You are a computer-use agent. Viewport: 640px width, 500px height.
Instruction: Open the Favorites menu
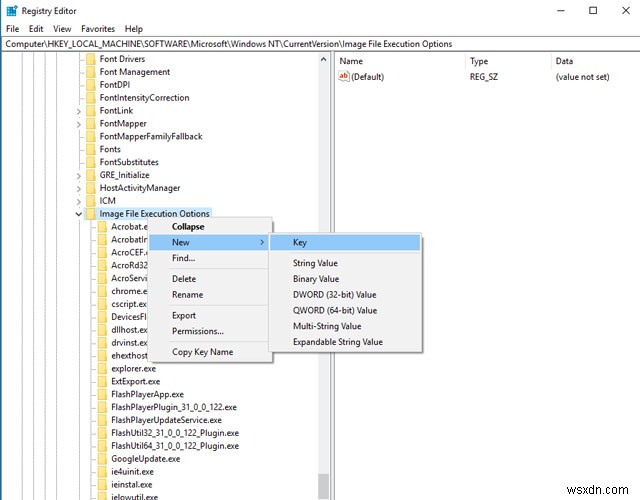click(x=98, y=29)
